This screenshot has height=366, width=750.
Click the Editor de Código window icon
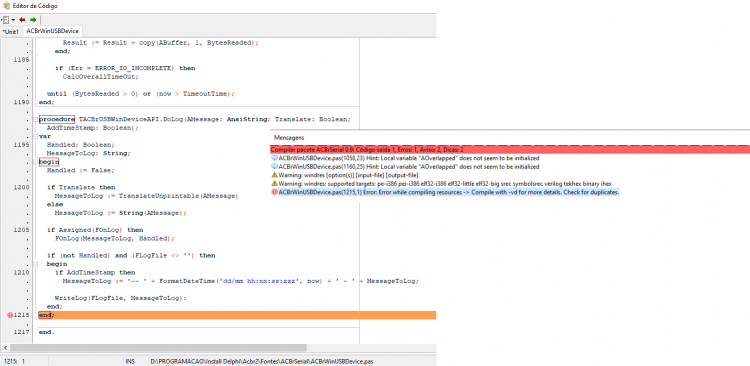tap(6, 6)
